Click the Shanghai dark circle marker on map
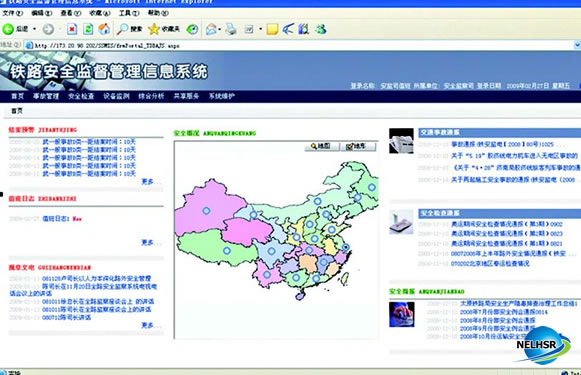The height and width of the screenshot is (375, 581). [x=345, y=247]
